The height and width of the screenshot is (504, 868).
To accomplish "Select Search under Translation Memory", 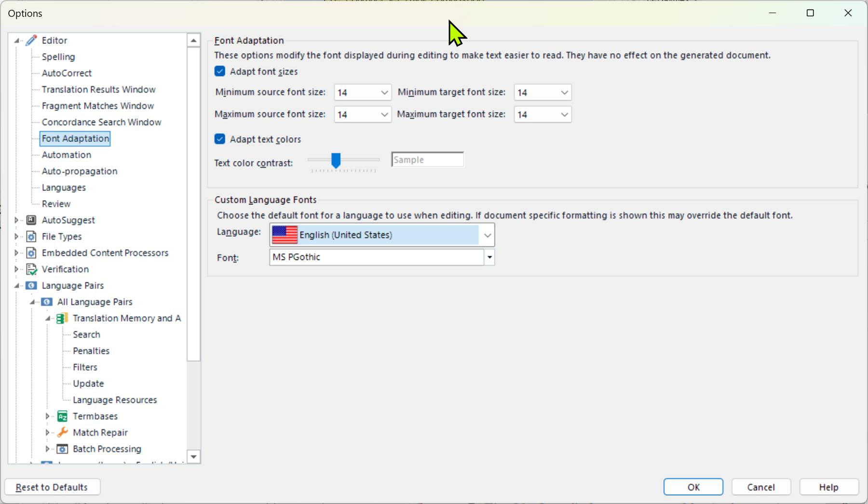I will point(86,335).
